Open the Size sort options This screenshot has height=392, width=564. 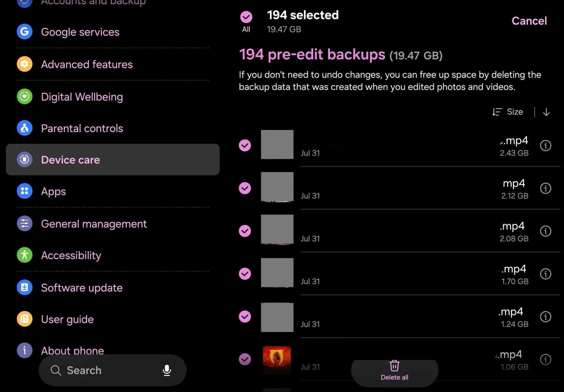coord(508,112)
